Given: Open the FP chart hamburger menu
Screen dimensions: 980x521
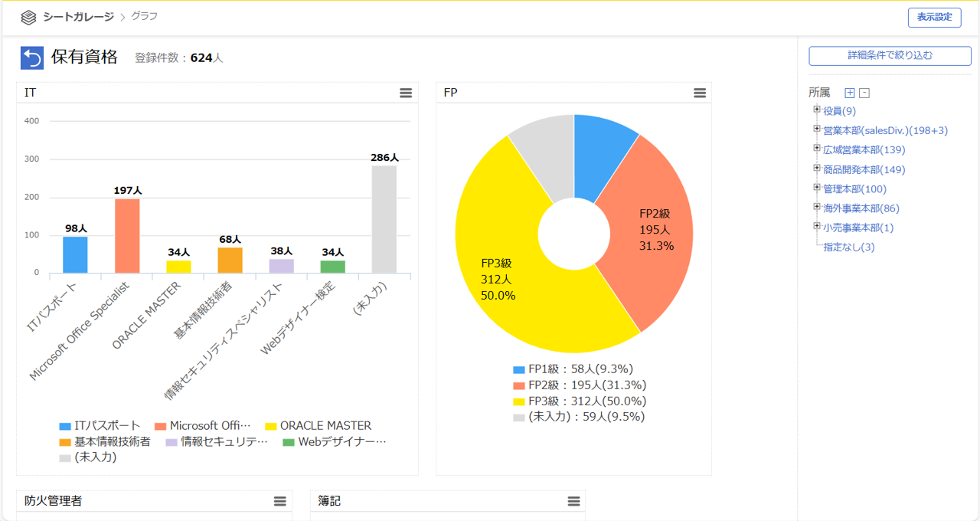Looking at the screenshot, I should point(700,93).
